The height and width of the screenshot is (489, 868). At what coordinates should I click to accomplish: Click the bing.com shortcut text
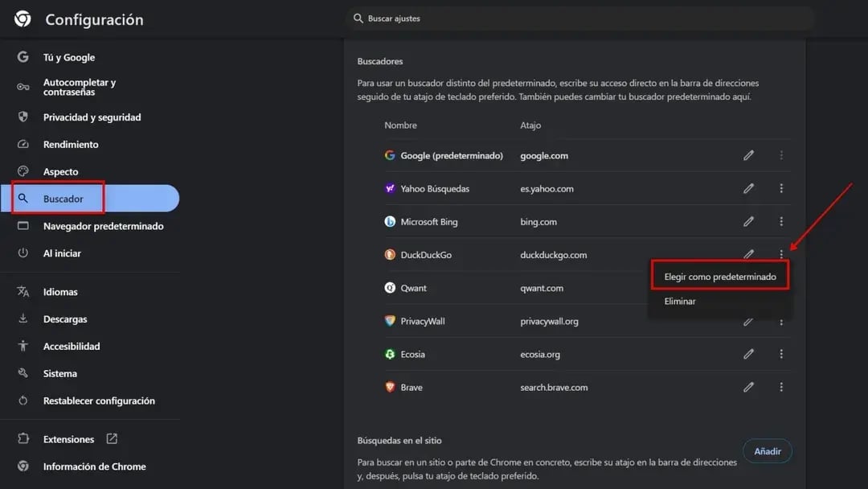click(x=538, y=221)
